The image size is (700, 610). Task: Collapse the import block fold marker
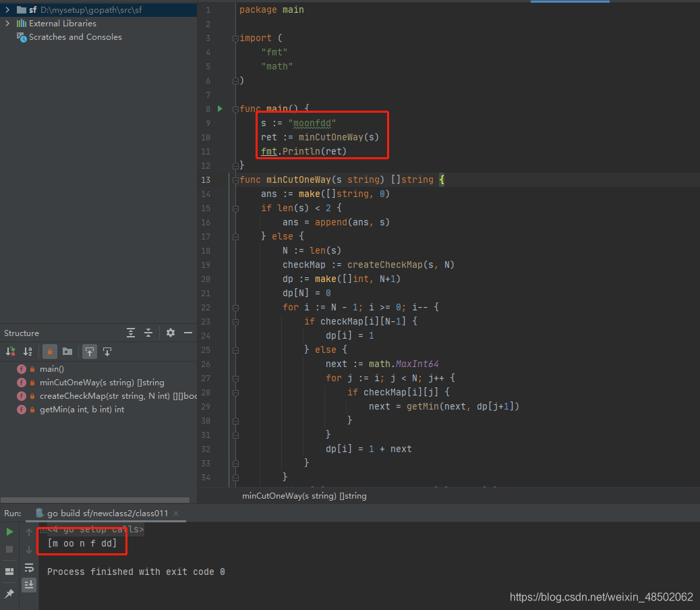[x=235, y=39]
